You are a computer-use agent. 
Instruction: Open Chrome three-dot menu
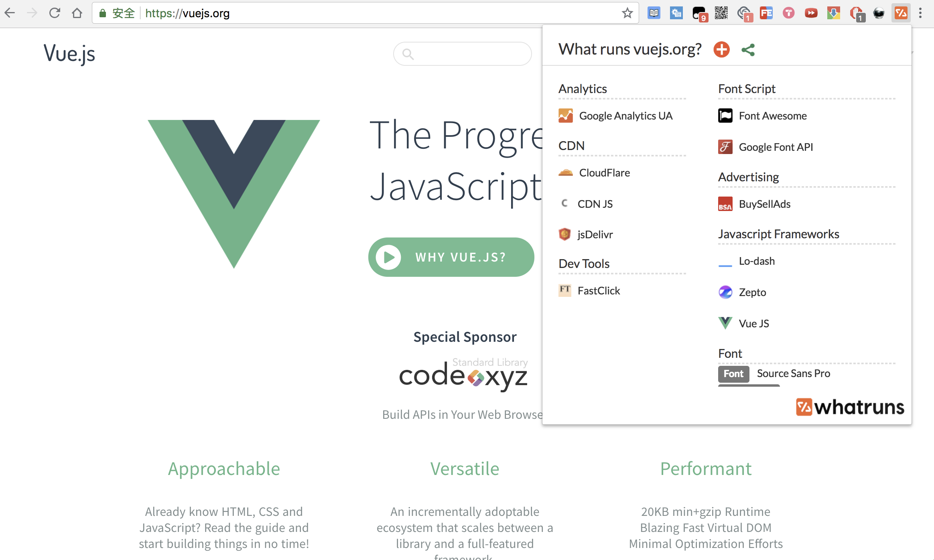click(920, 13)
